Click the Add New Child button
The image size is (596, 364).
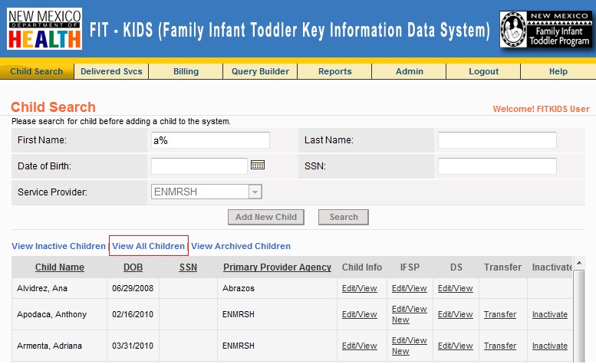(266, 217)
